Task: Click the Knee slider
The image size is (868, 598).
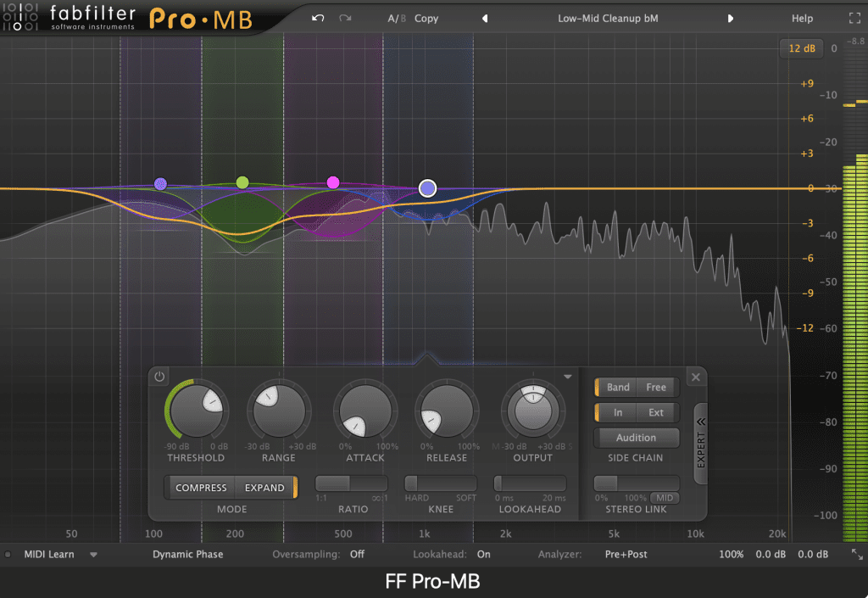Action: click(441, 483)
